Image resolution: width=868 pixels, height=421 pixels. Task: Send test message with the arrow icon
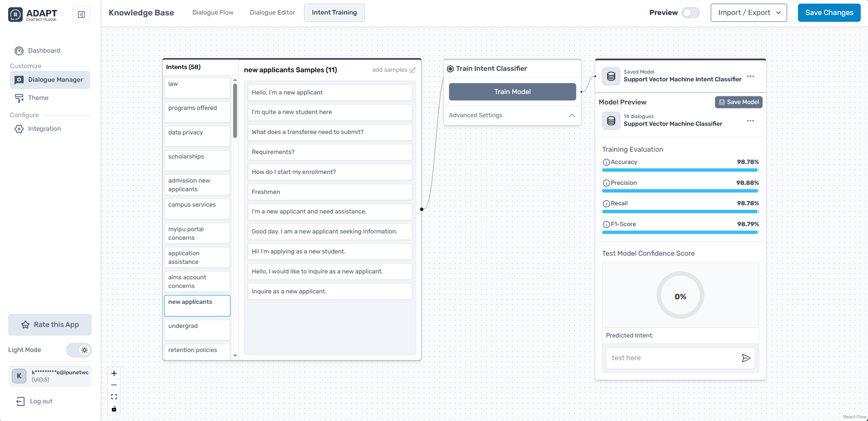pyautogui.click(x=746, y=358)
